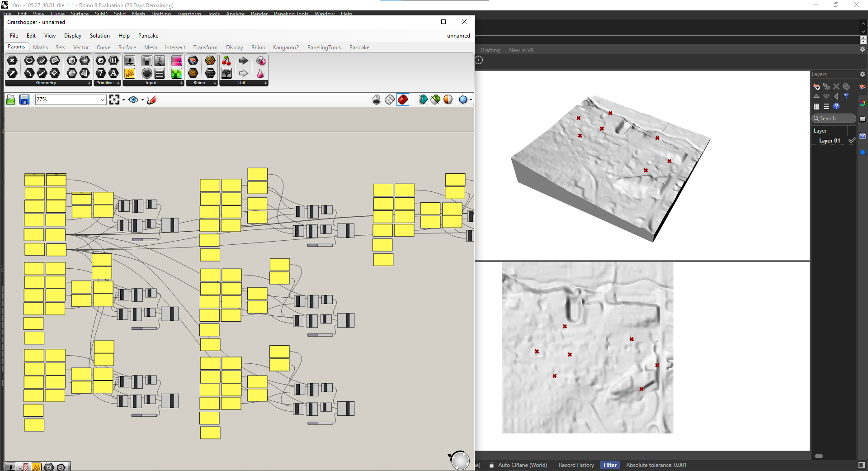Zoom extents on the Grasshopper canvas
This screenshot has width=868, height=471.
pos(114,100)
